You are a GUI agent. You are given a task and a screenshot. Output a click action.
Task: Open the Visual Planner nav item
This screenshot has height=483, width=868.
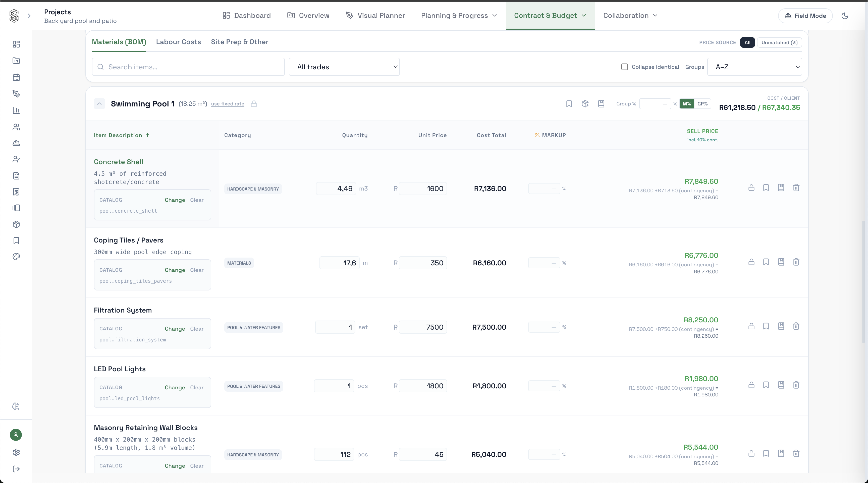pyautogui.click(x=375, y=16)
